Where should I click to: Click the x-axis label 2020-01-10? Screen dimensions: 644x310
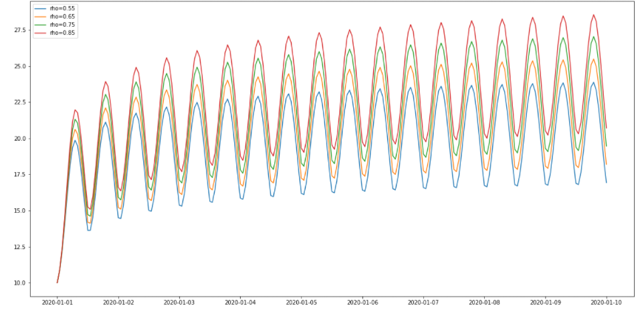(607, 303)
